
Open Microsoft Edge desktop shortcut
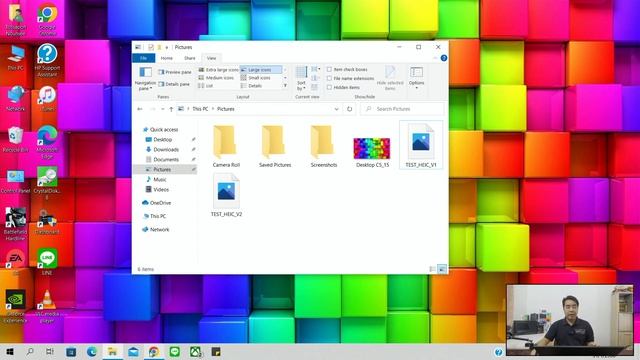[x=47, y=142]
